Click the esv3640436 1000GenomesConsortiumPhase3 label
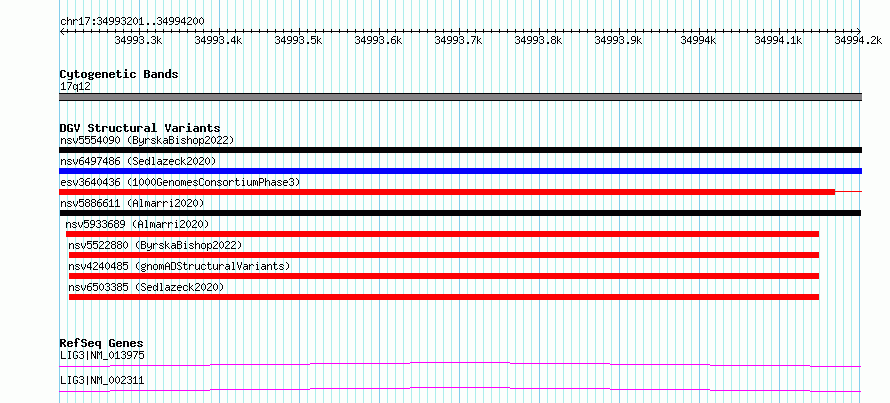Screen dimensions: 890x403 [180, 182]
